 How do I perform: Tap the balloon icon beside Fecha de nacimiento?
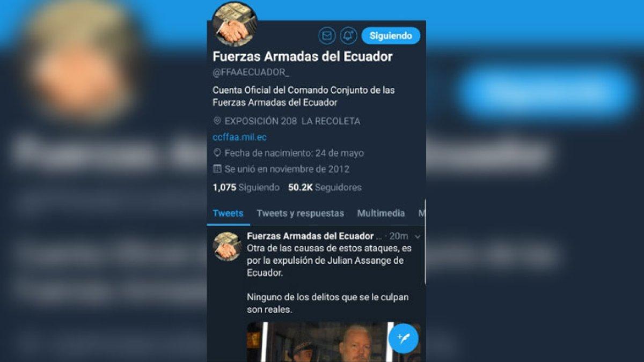[217, 153]
